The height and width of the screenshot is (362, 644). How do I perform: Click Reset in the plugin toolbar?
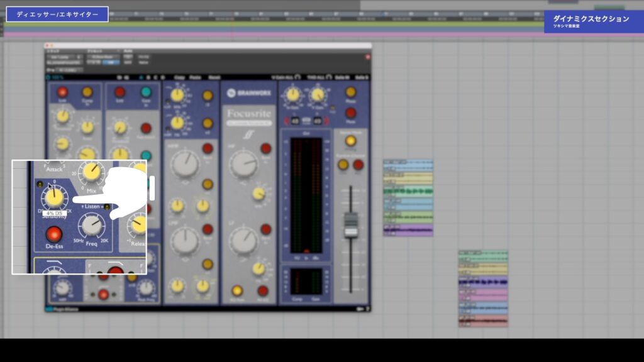tap(214, 77)
